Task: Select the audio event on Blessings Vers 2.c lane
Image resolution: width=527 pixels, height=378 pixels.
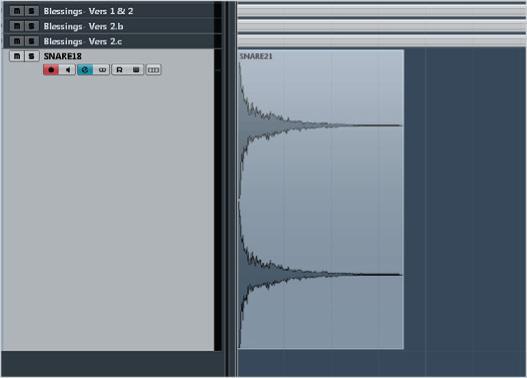Action: (x=381, y=41)
